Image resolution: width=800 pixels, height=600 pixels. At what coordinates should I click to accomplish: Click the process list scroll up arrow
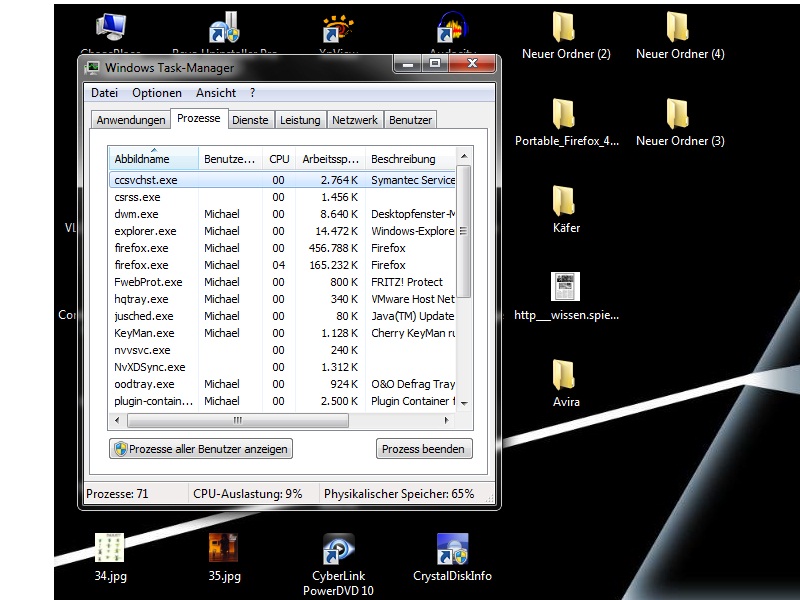[464, 156]
